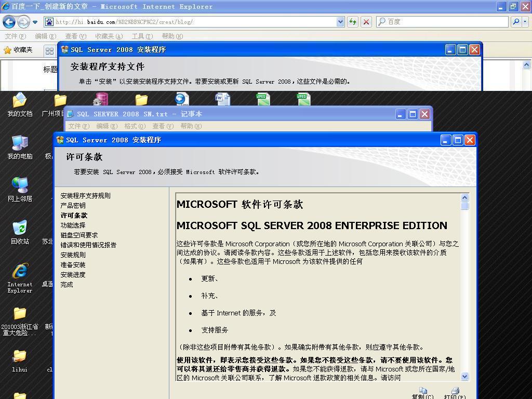Expand the search provider dropdown arrow

pos(525,22)
